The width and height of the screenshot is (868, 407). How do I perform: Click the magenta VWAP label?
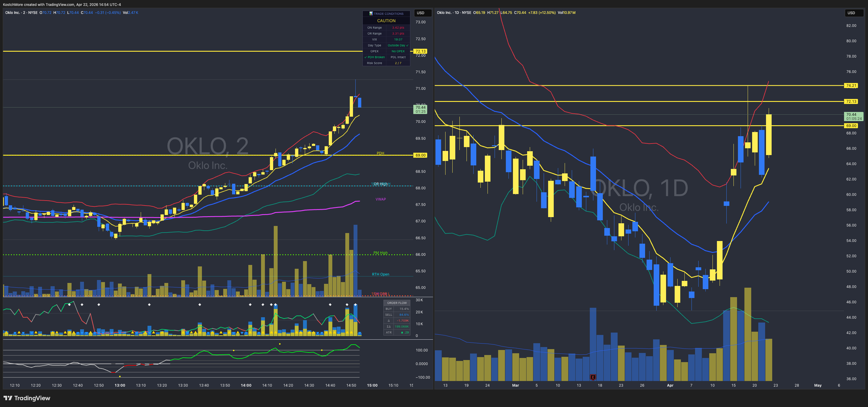point(381,199)
